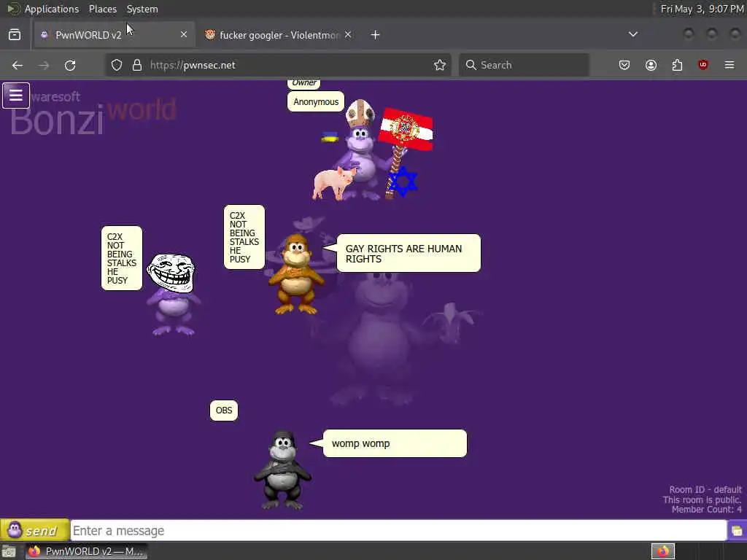View site security padlock info
747x560 pixels.
[136, 65]
